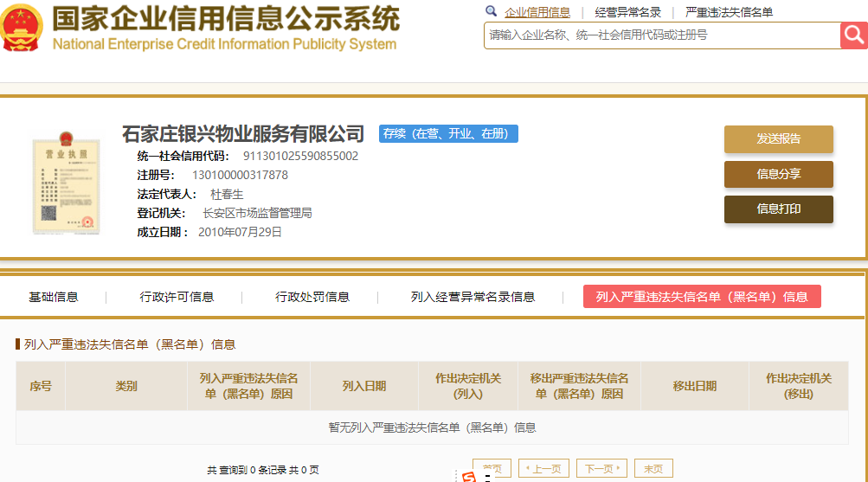Select the 严重违法失信名单 search category

729,12
